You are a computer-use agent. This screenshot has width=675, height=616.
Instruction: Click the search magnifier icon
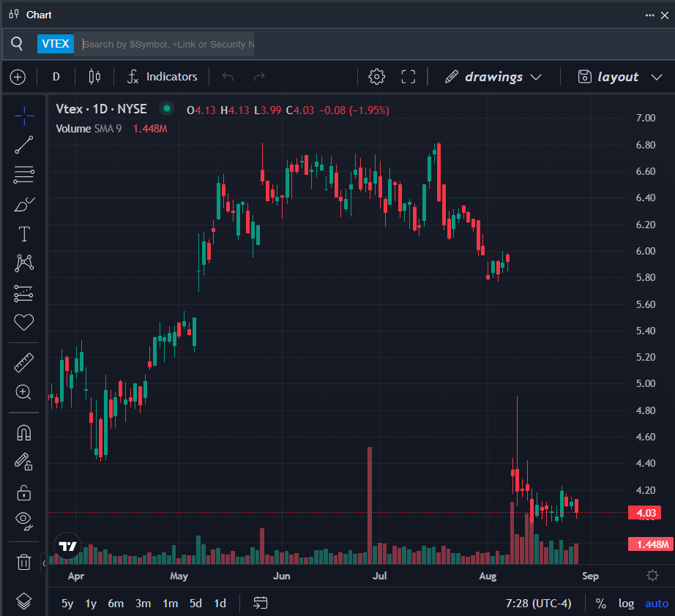click(x=17, y=43)
